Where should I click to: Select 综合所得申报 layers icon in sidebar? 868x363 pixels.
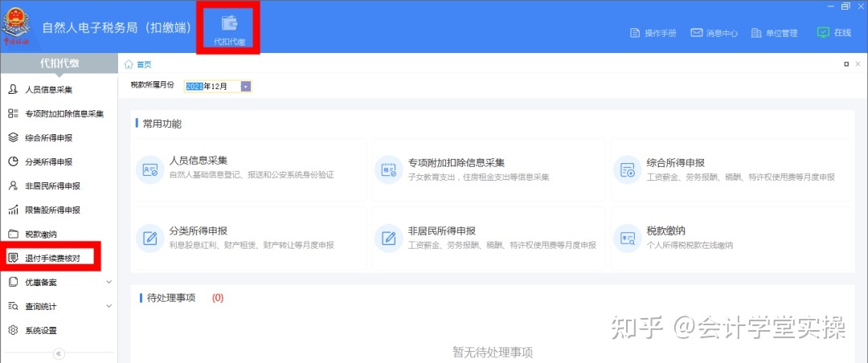pos(14,137)
